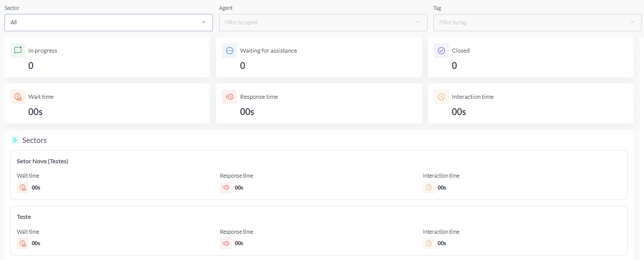The width and height of the screenshot is (644, 260).
Task: Click the In progress chat icon
Action: coord(18,51)
